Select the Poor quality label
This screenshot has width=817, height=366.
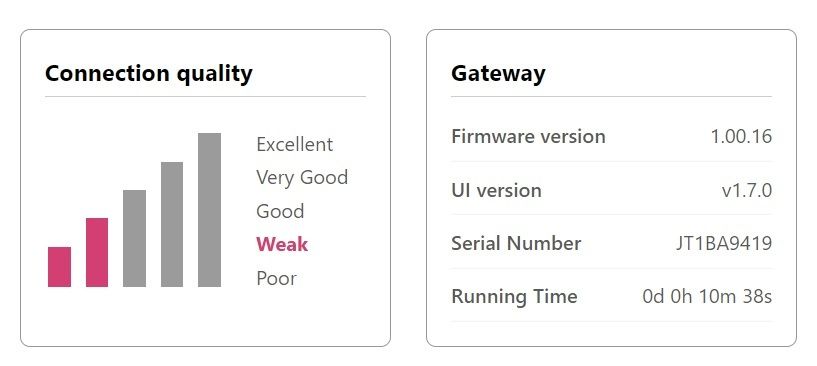(x=277, y=278)
